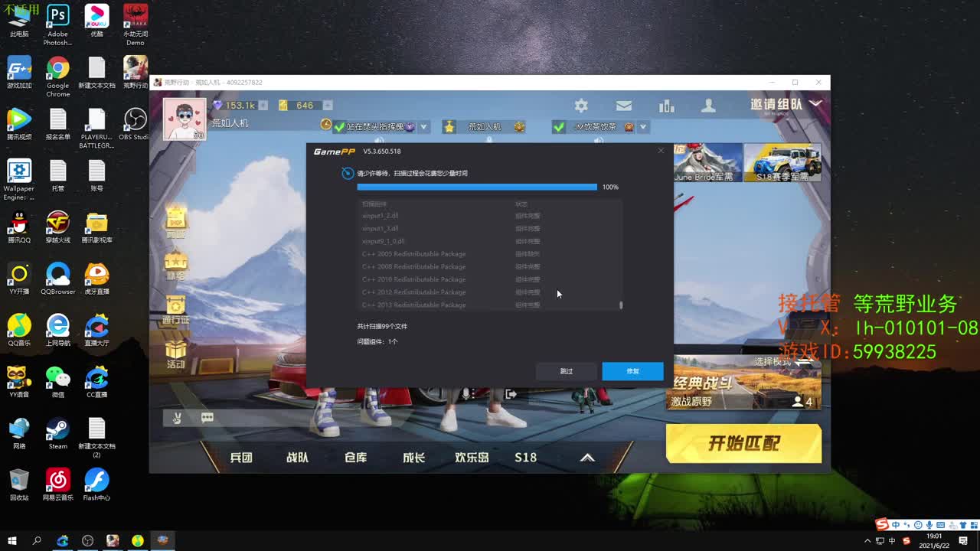Select the xinput1_3.dll row in scan list
980x551 pixels.
(x=490, y=229)
